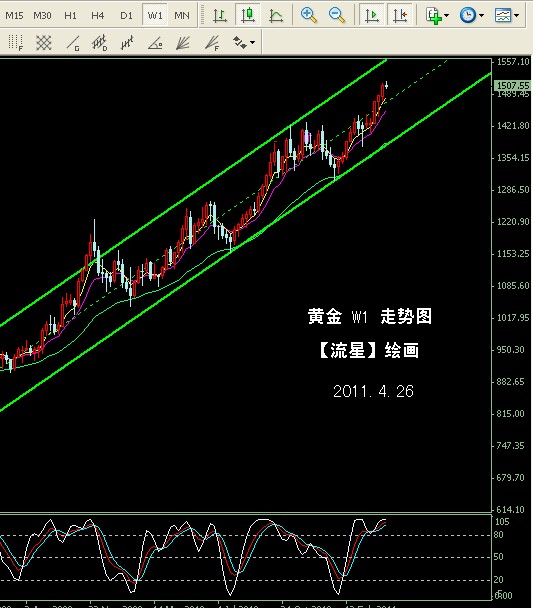
Task: Click the stochastic level 50 label
Action: [x=499, y=557]
